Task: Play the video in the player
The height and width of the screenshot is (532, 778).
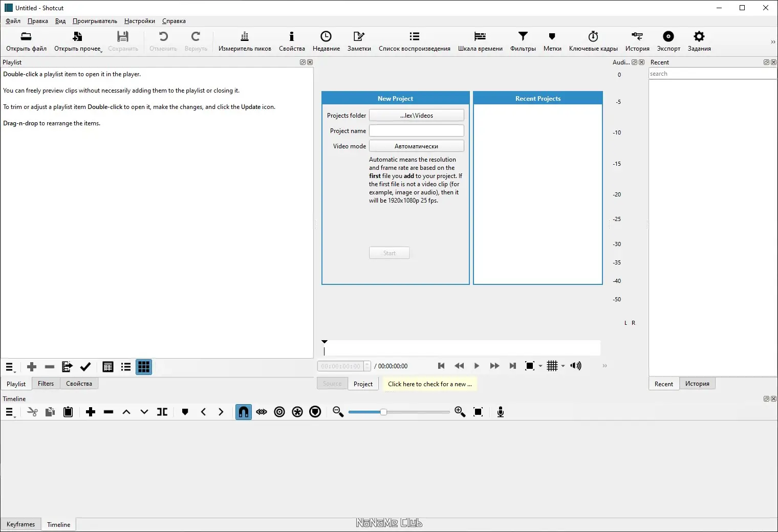Action: coord(477,366)
